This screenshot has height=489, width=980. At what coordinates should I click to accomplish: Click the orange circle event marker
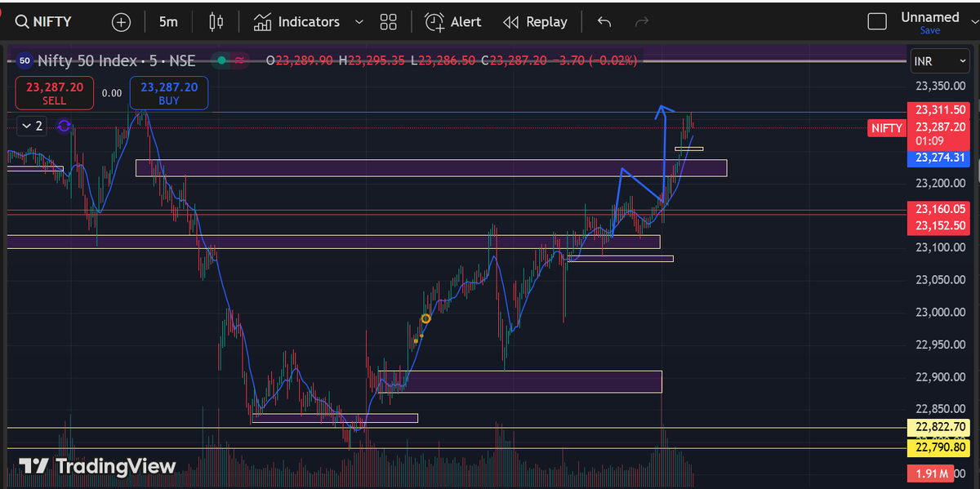click(x=425, y=318)
